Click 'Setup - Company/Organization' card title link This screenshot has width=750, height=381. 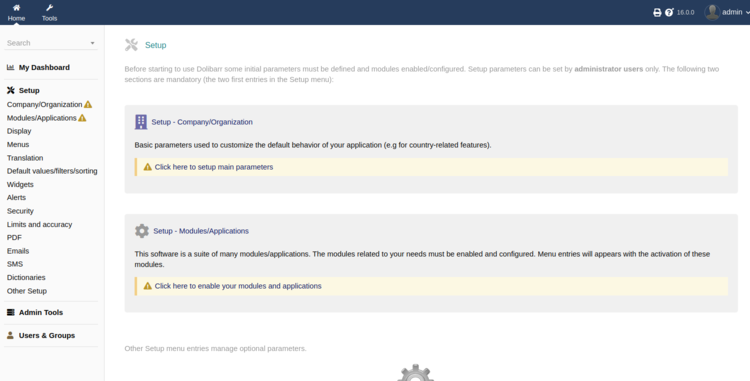(x=202, y=122)
